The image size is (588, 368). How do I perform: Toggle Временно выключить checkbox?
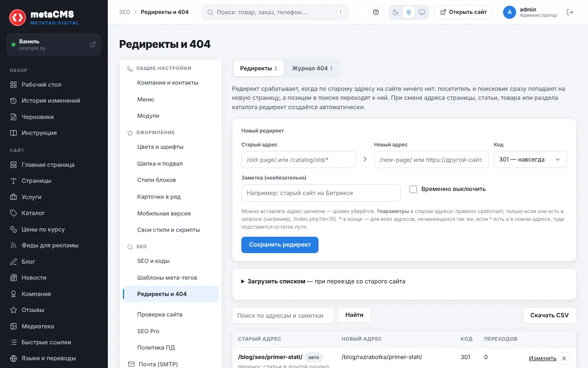[x=413, y=189]
